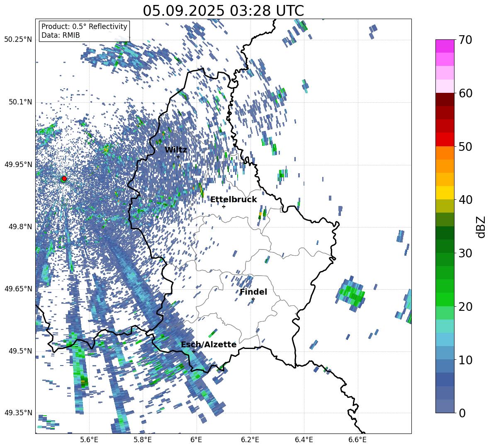Image resolution: width=491 pixels, height=448 pixels.
Task: Click the colorbar label 10
Action: 465,360
